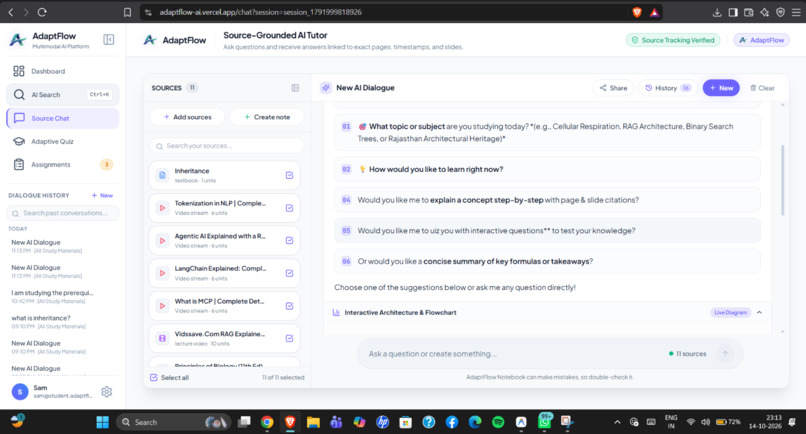The image size is (806, 434).
Task: Select 'How would you like to learn' item
Action: tap(547, 169)
